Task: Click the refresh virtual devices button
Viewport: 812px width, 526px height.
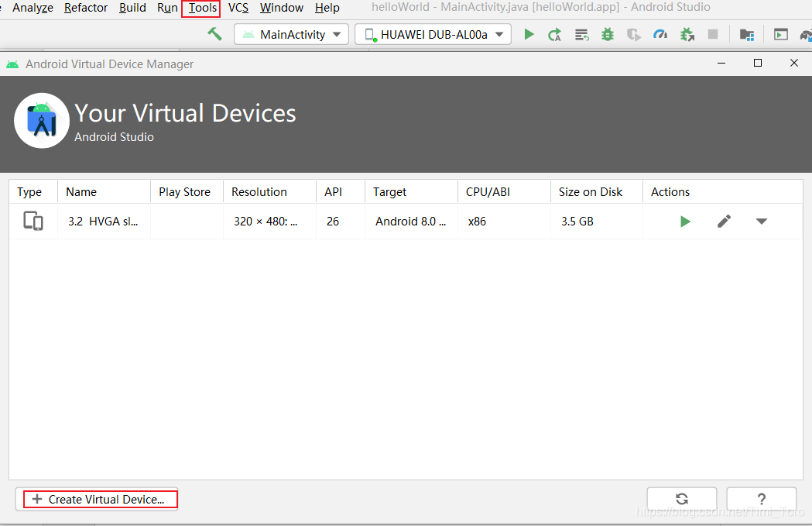Action: [x=682, y=499]
